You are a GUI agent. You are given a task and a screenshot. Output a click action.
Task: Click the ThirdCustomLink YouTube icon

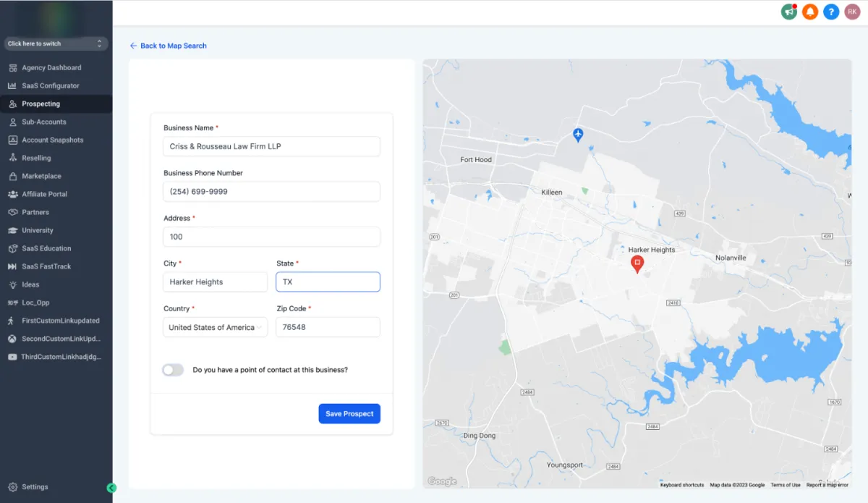[13, 357]
